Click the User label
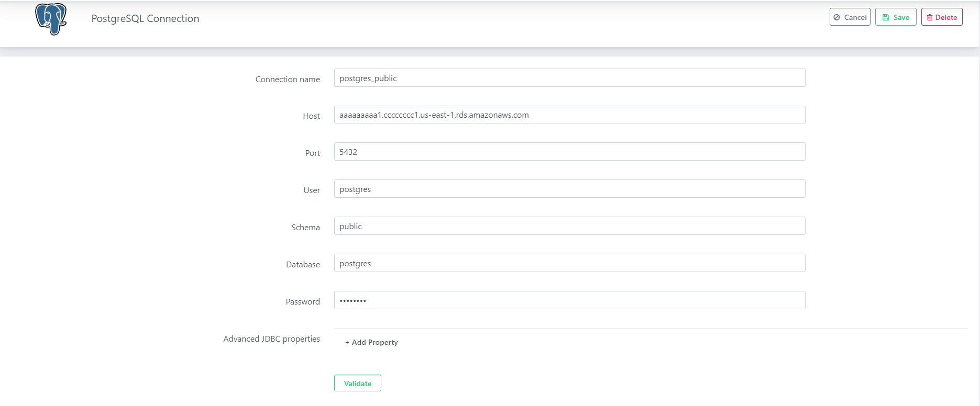The width and height of the screenshot is (980, 406). 312,190
